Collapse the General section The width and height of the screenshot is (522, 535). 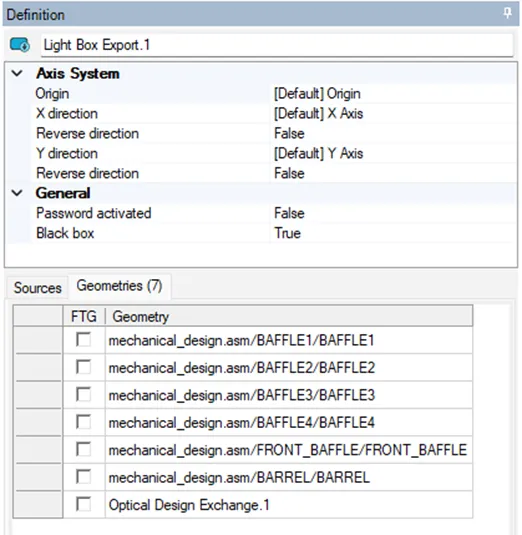point(17,193)
